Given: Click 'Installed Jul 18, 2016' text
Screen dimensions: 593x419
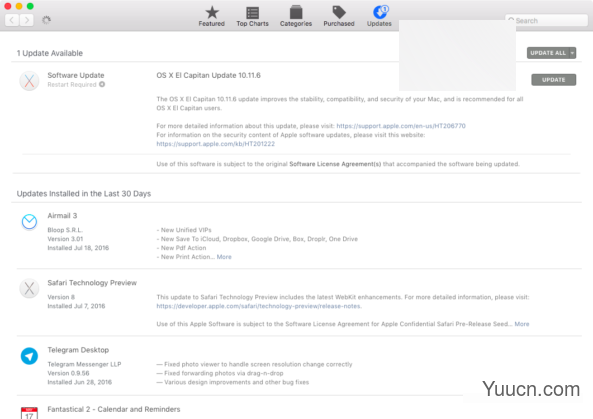Looking at the screenshot, I should click(x=78, y=248).
